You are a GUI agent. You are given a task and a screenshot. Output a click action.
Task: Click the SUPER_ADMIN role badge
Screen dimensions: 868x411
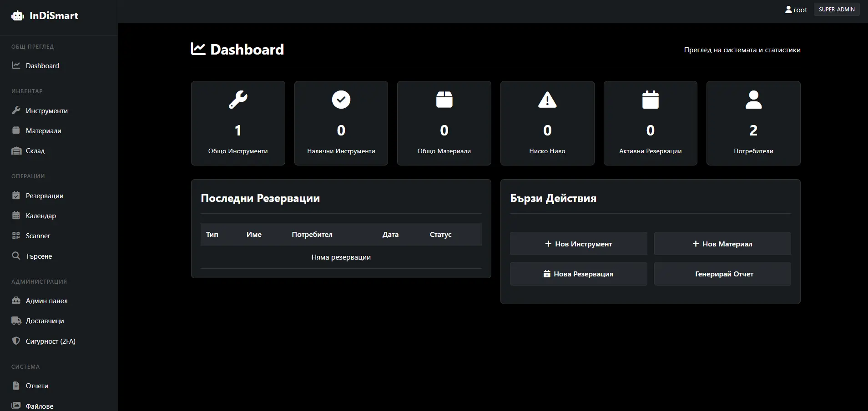pyautogui.click(x=837, y=10)
